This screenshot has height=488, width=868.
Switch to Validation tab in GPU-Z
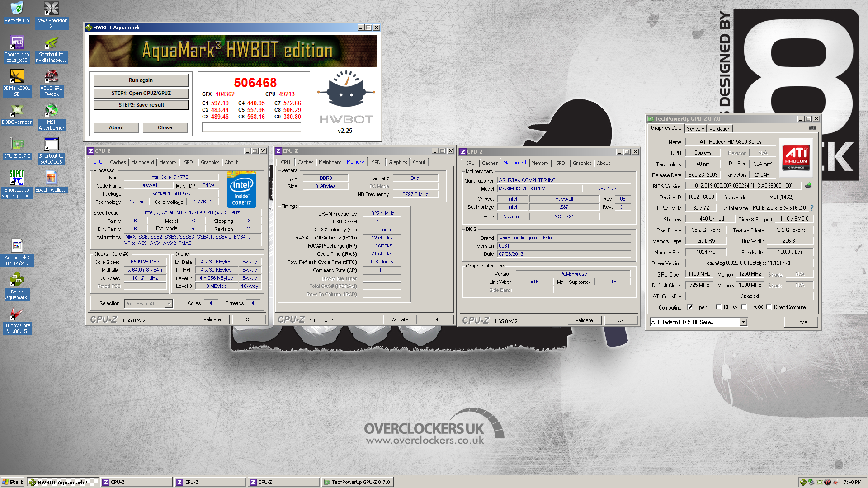click(x=720, y=129)
